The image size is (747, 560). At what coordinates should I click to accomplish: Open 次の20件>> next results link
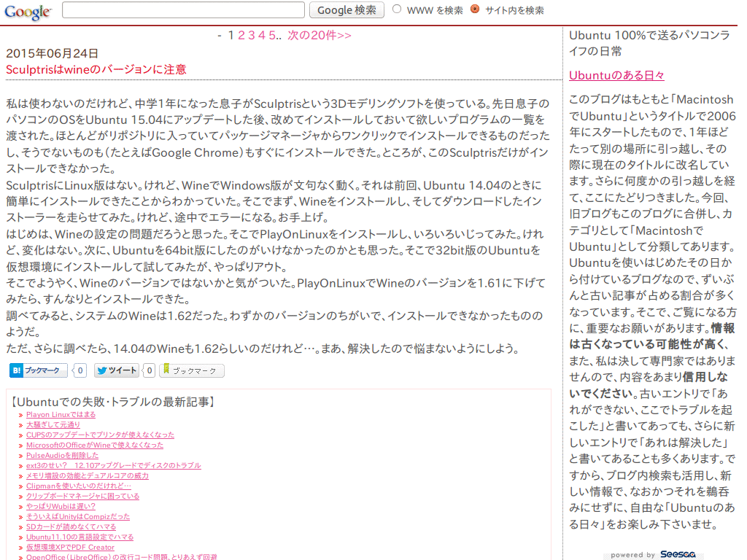click(x=320, y=35)
